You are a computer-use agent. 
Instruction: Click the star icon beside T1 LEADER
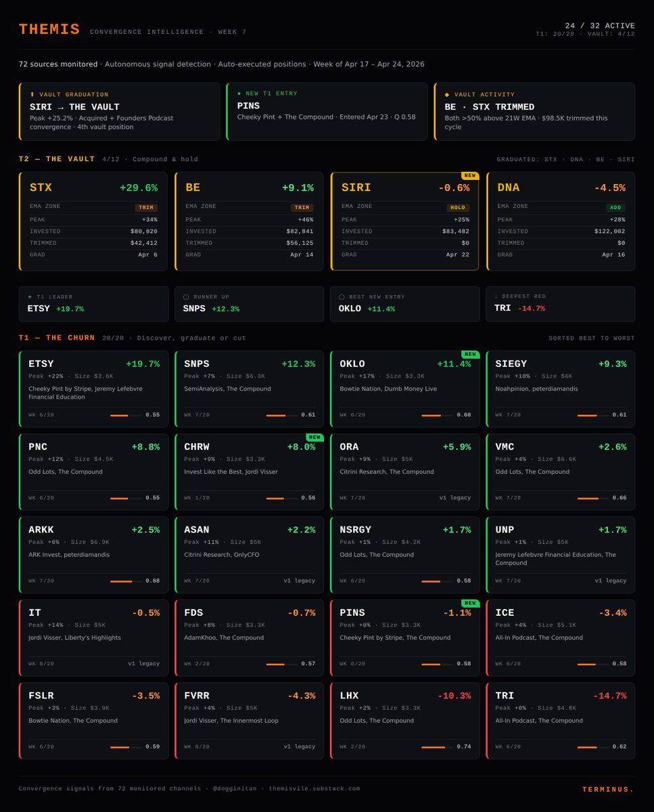[30, 297]
